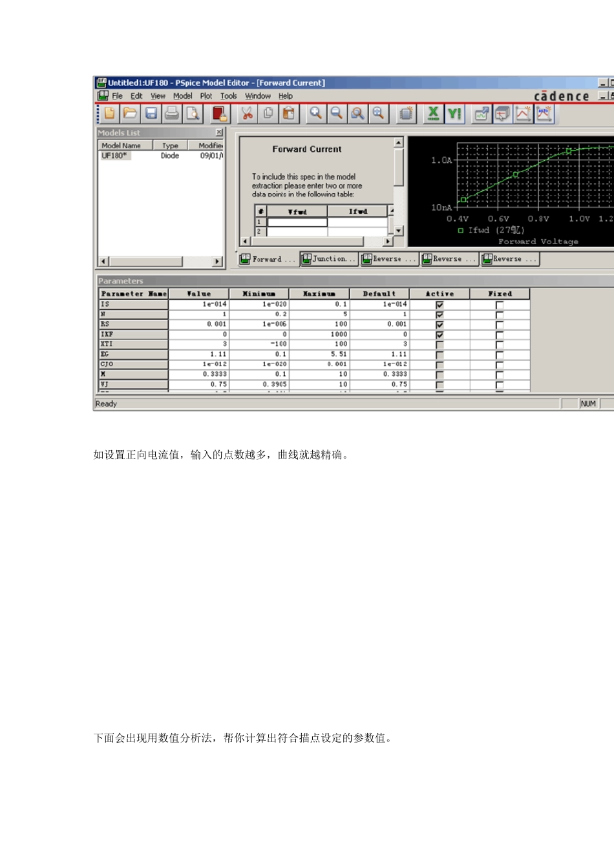
Task: Click the Open folder toolbar icon
Action: tap(130, 114)
